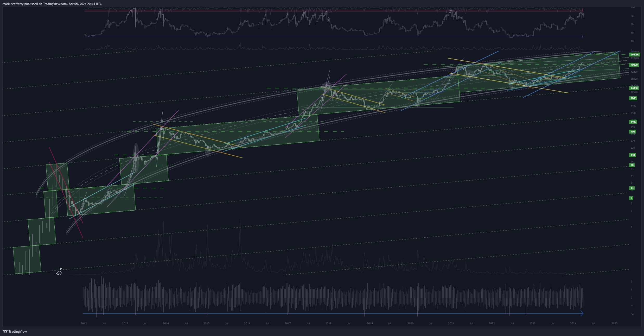Click the green 14 price label
Viewport: 644px width, 336px height.
coord(632,188)
